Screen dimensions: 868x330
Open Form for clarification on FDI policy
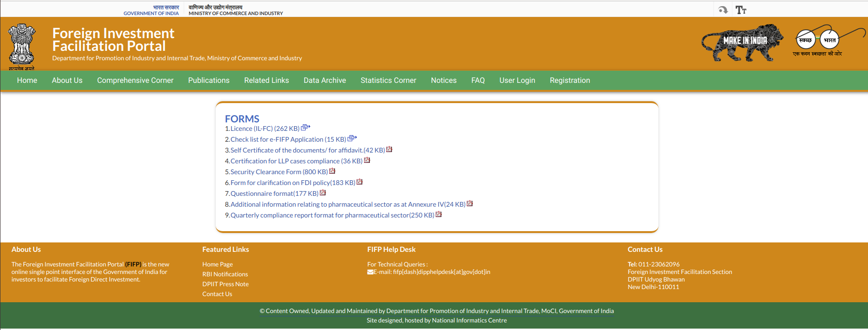292,183
